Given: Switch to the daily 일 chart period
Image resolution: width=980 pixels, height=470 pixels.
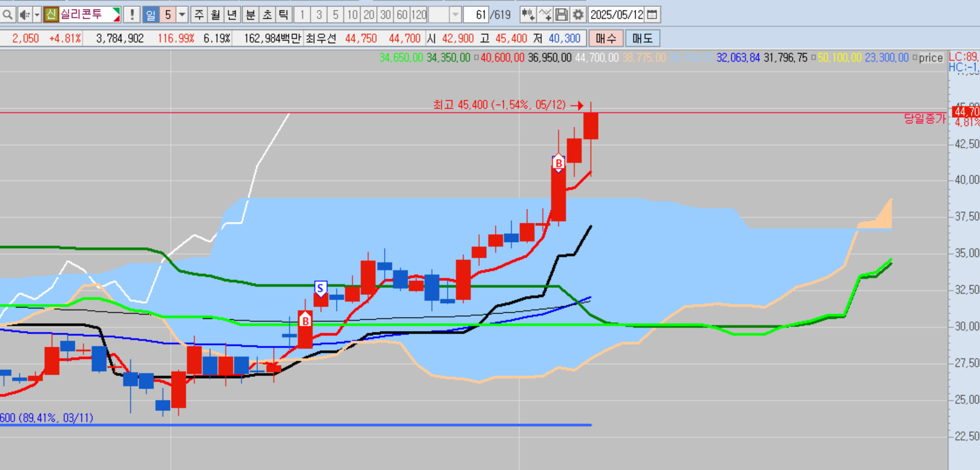Looking at the screenshot, I should (x=151, y=15).
